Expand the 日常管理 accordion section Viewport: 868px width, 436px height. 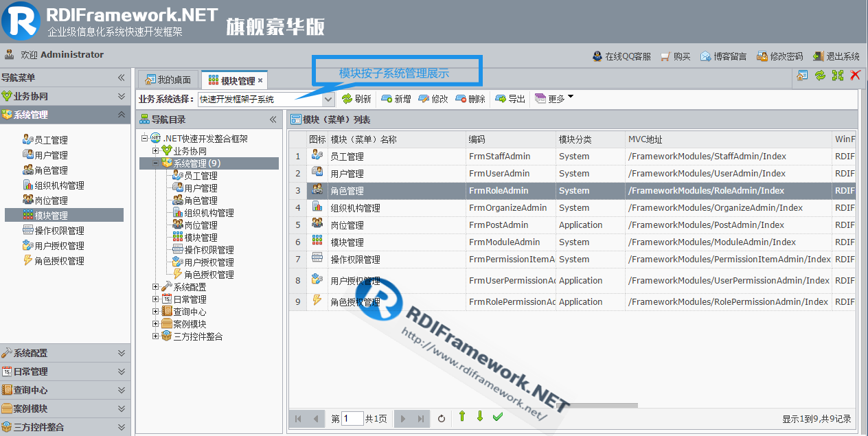coord(122,371)
